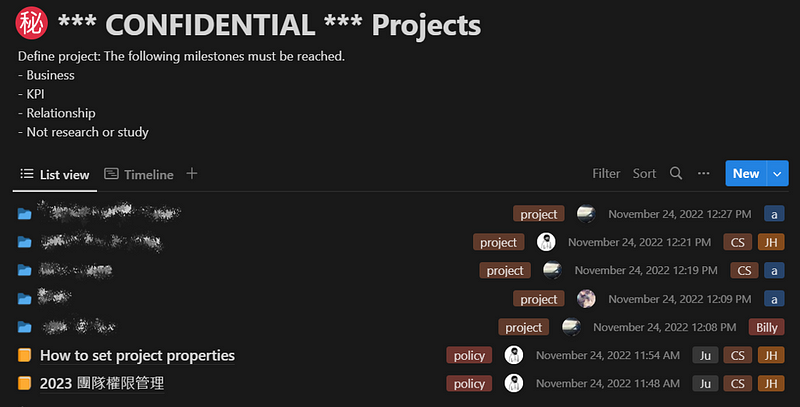Click the orange page icon for '2023 團隊權限管理'
Screen dimensions: 800x407
coord(24,383)
